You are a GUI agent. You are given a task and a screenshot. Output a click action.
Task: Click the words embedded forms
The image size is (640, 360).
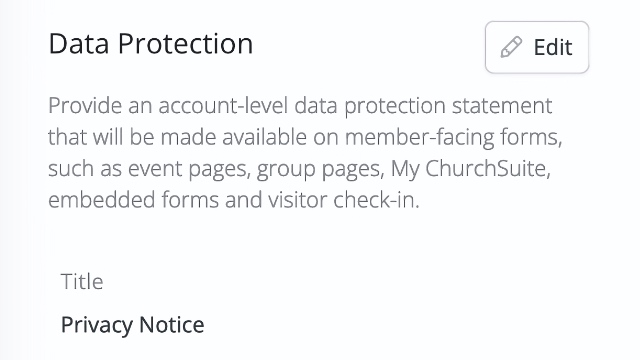point(133,200)
